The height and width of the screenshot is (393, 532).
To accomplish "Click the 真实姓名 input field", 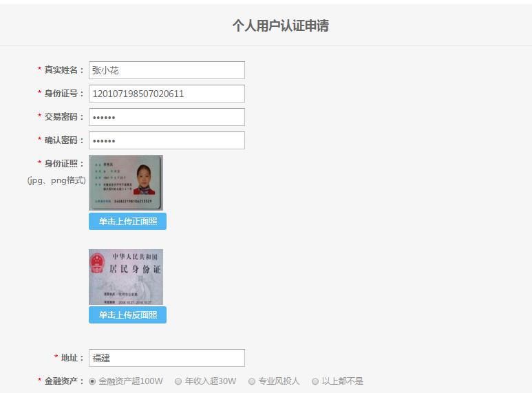I will (167, 70).
